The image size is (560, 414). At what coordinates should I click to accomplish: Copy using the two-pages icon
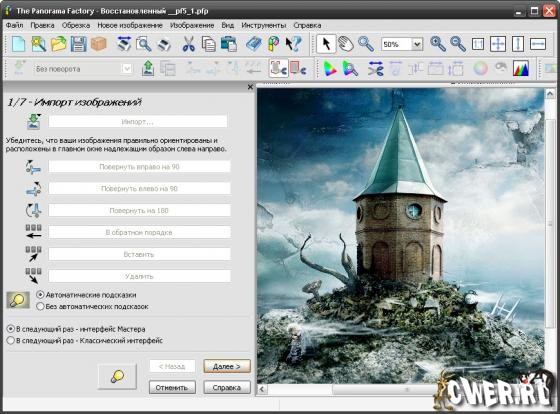click(209, 44)
